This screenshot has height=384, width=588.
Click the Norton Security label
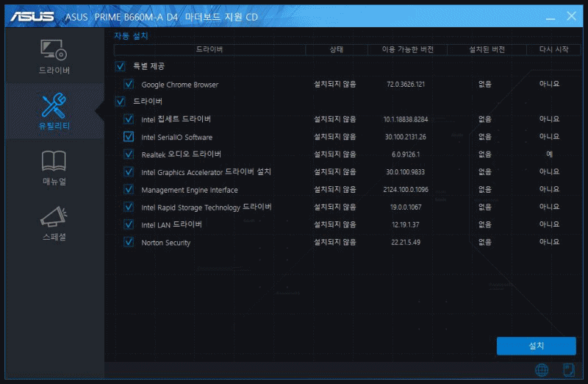166,243
